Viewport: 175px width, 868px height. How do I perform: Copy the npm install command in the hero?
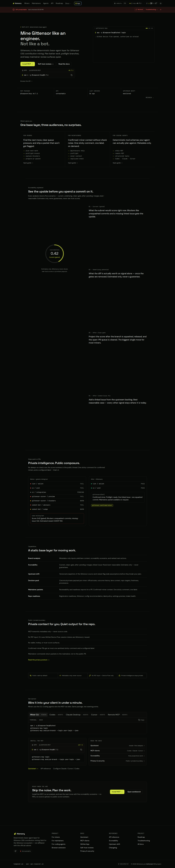(72, 75)
